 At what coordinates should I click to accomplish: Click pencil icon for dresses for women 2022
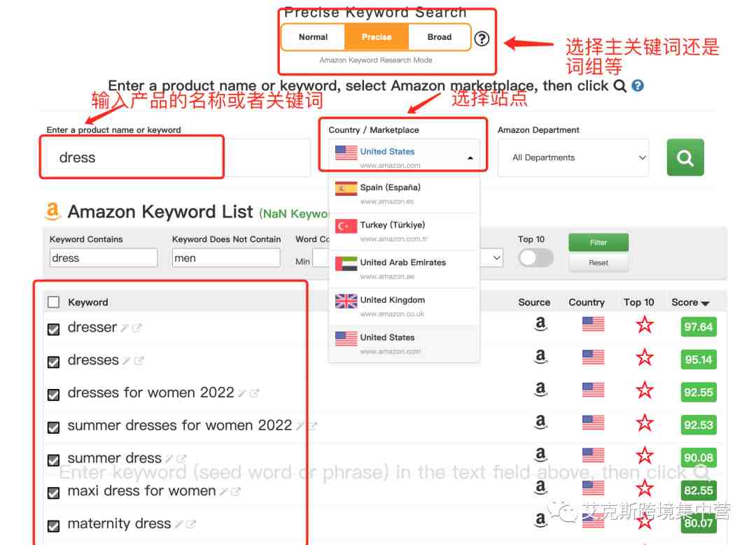tap(242, 394)
